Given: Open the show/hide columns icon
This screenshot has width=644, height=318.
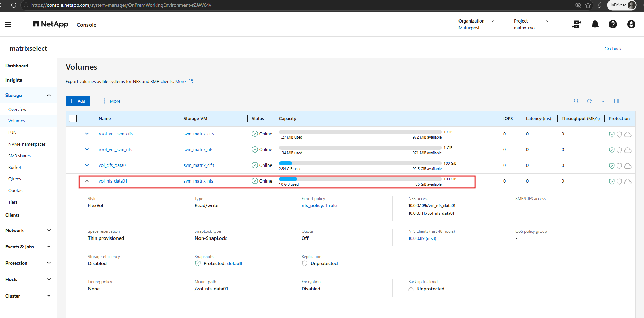Looking at the screenshot, I should point(617,101).
